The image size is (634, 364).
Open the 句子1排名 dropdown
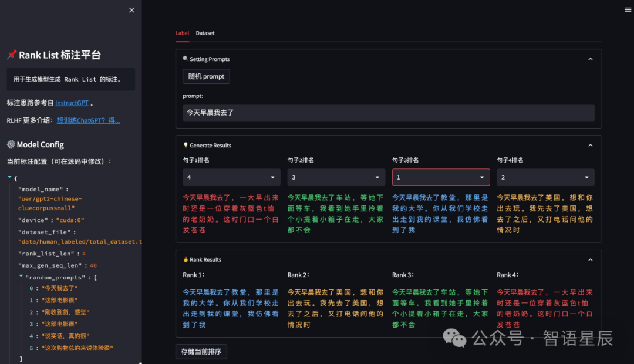click(232, 177)
